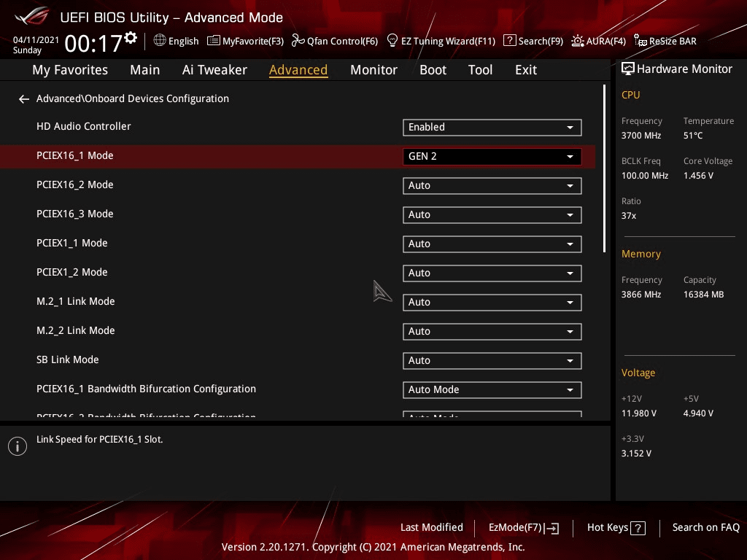Select the PCIEX16_2 Mode label
The height and width of the screenshot is (560, 747).
click(x=75, y=184)
